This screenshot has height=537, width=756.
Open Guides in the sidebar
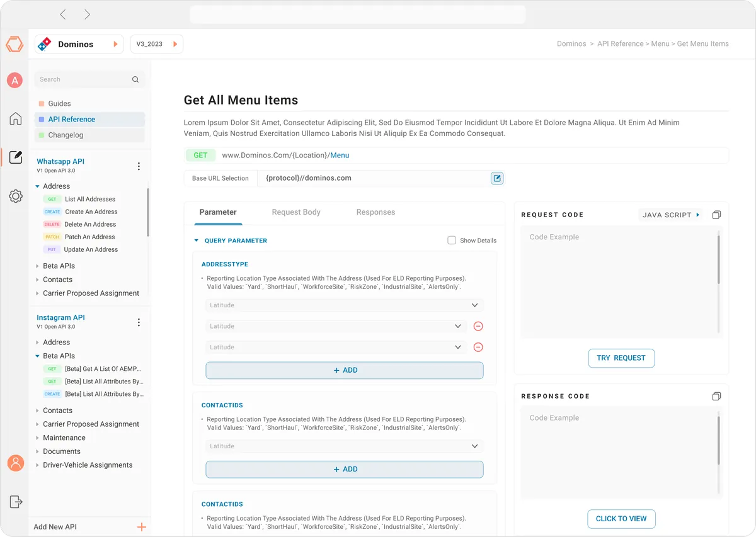tap(89, 103)
